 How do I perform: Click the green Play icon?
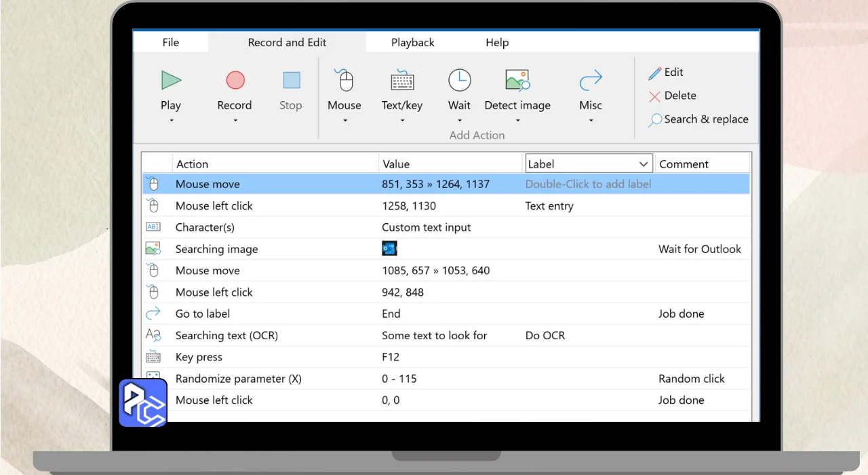(171, 81)
